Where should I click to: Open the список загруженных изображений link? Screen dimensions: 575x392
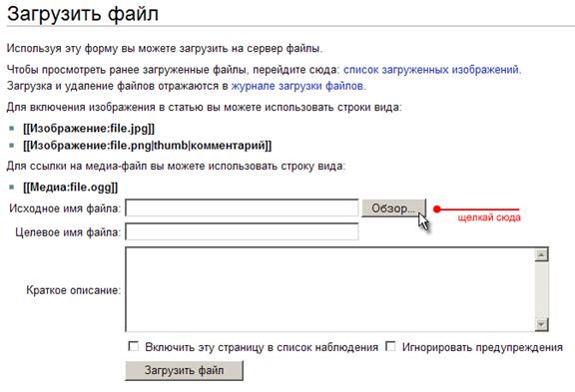(431, 69)
